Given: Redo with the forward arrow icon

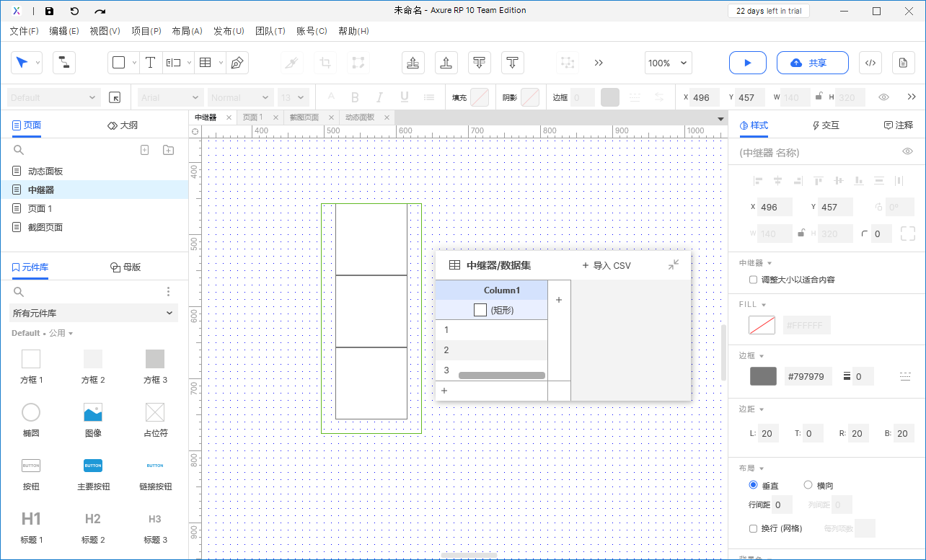Looking at the screenshot, I should (x=100, y=11).
